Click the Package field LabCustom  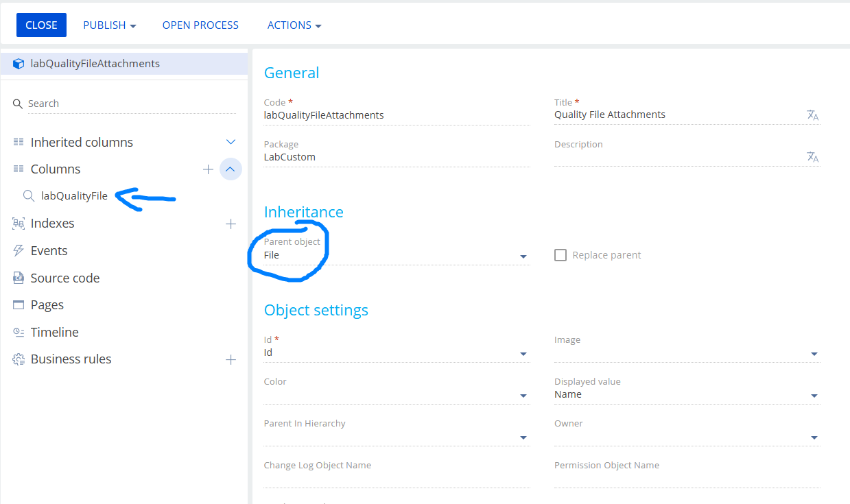click(x=397, y=157)
